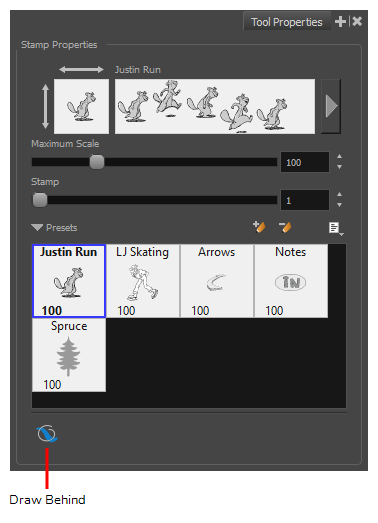
Task: Collapse the Presets section triangle
Action: pos(37,228)
